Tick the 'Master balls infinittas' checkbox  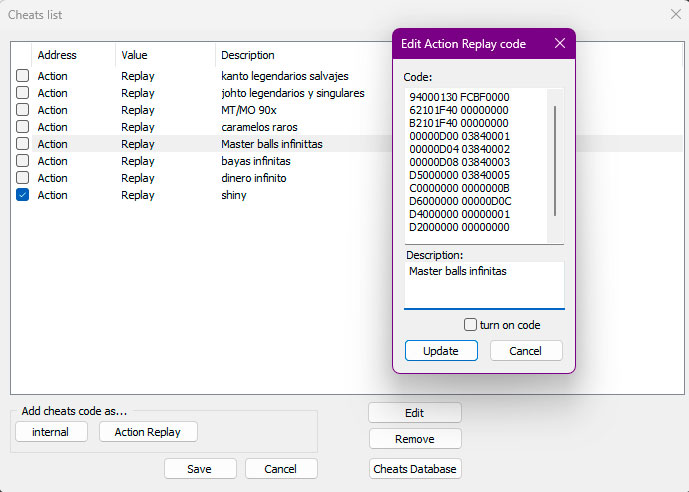[x=22, y=144]
